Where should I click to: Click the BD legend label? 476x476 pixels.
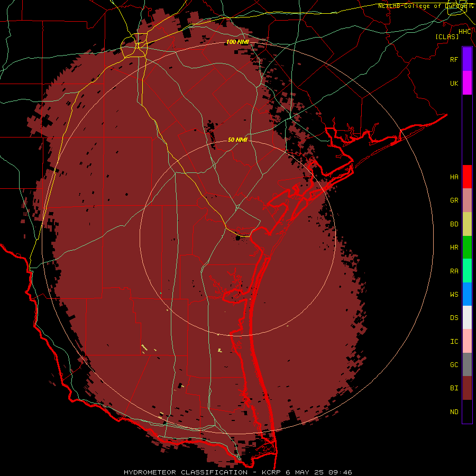pyautogui.click(x=454, y=224)
